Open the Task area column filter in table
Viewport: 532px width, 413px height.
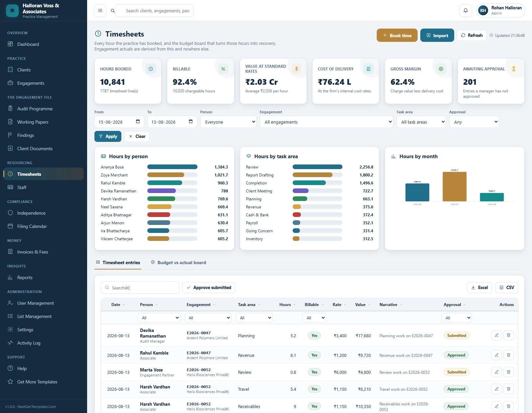pos(254,318)
